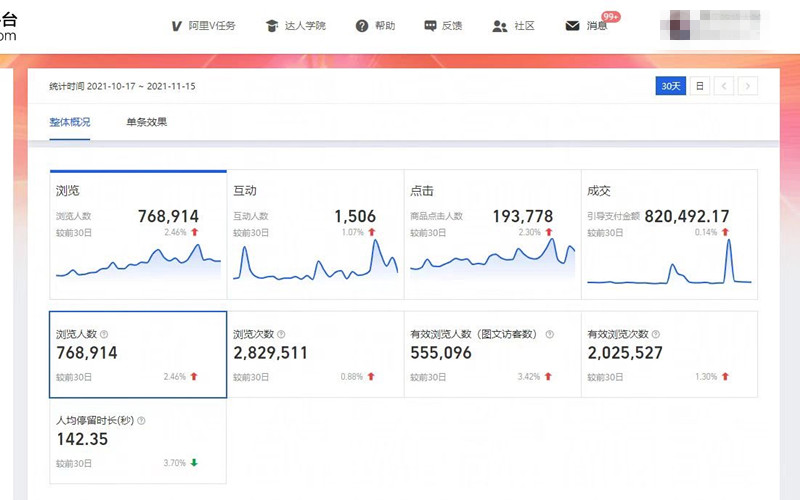This screenshot has width=800, height=500.
Task: Click the 引导支付金额 label
Action: coord(613,216)
